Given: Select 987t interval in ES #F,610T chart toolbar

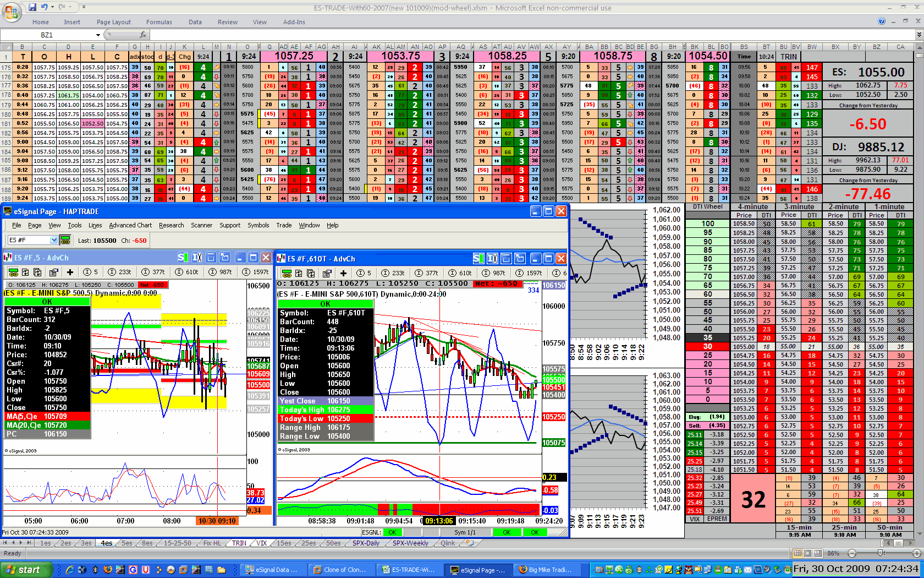Looking at the screenshot, I should click(x=494, y=273).
